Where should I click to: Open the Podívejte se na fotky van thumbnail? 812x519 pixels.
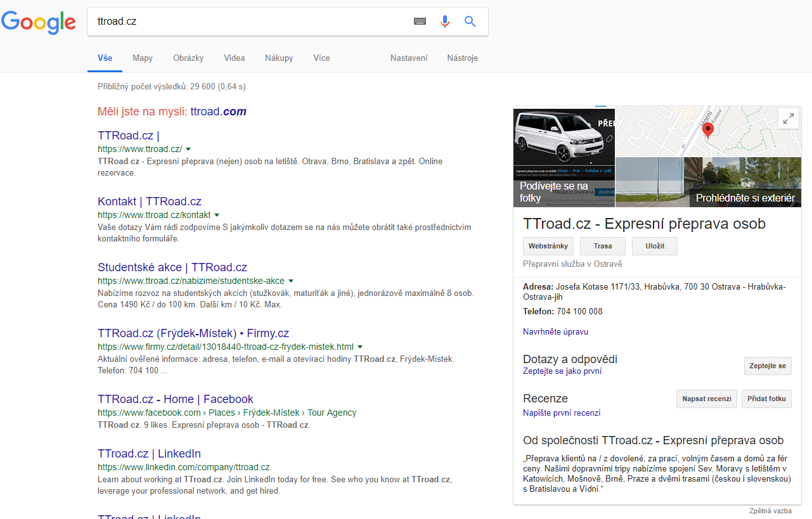coord(564,157)
